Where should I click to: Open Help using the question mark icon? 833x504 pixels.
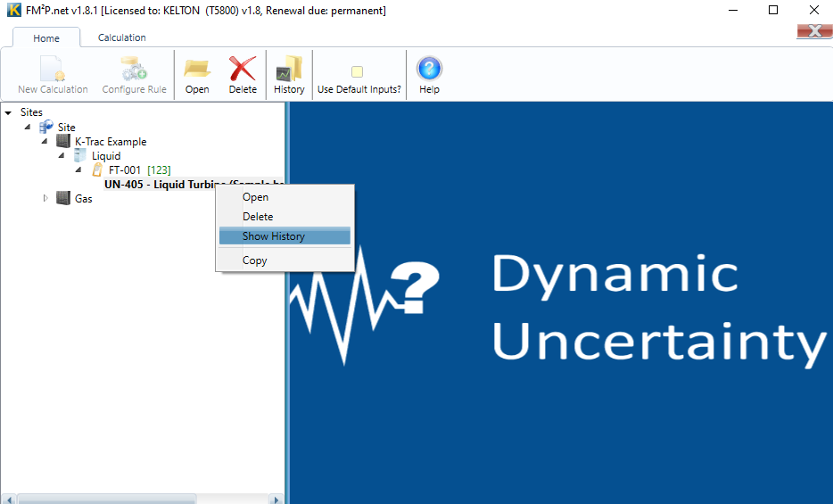click(429, 69)
